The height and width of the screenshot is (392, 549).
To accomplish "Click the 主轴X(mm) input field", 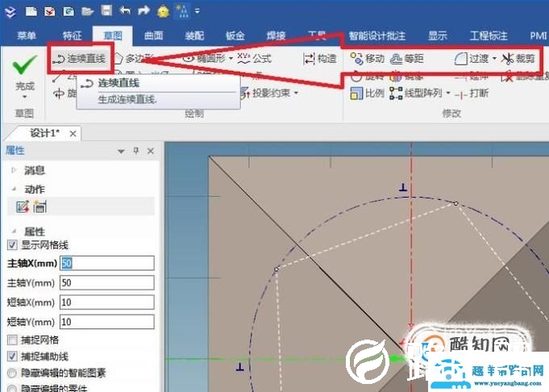I will [107, 263].
